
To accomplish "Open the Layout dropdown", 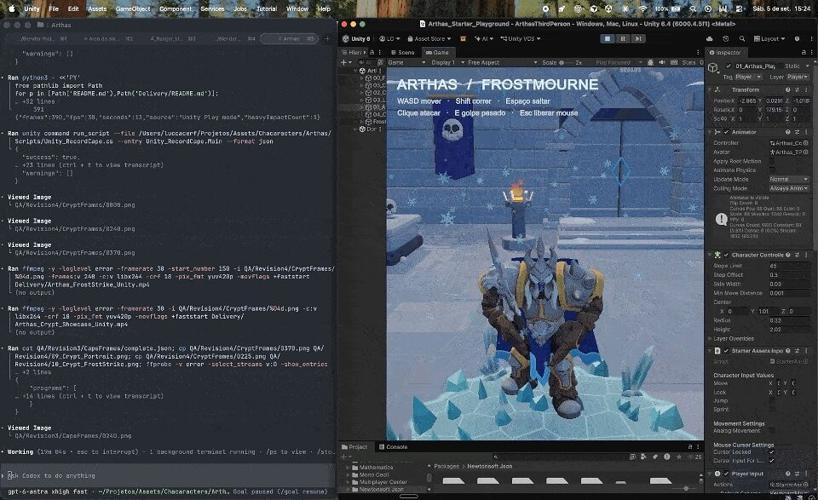I will pos(769,39).
